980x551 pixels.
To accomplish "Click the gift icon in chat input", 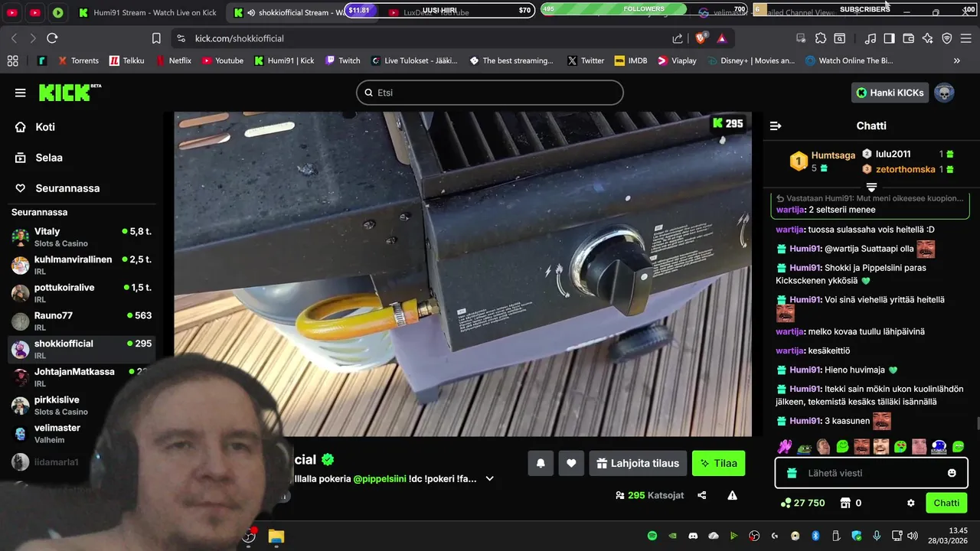I will [x=792, y=473].
